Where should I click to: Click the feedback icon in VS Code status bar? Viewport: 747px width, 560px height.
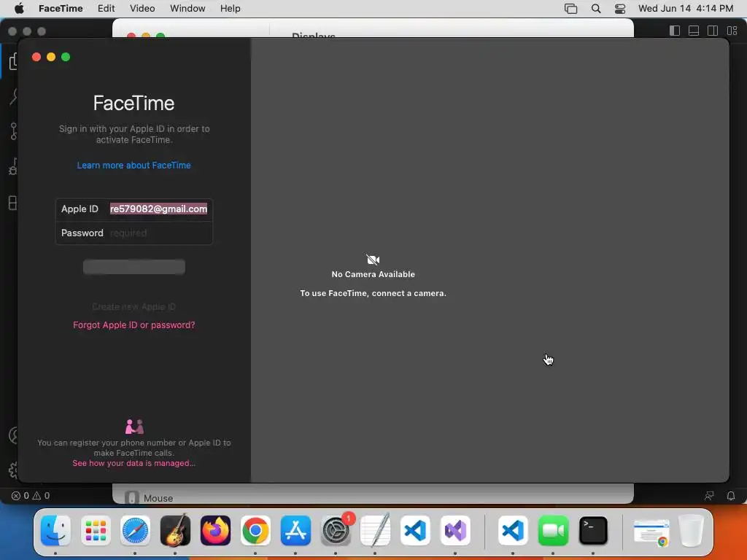click(x=709, y=496)
